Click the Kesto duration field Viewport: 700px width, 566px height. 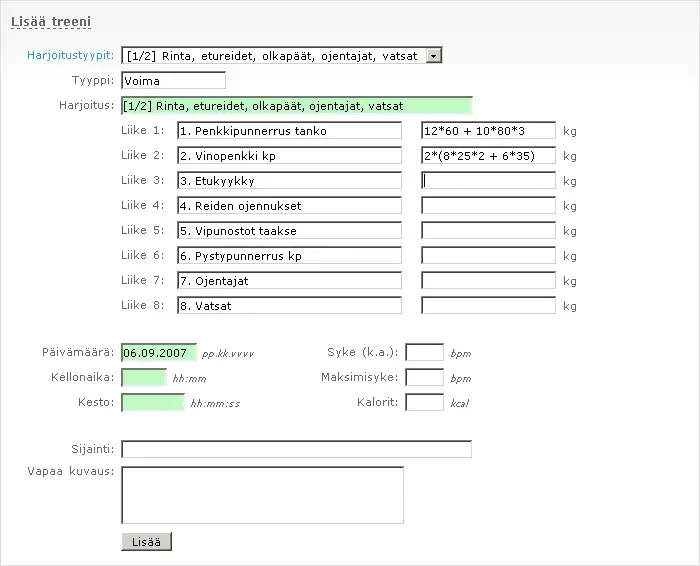coord(152,403)
